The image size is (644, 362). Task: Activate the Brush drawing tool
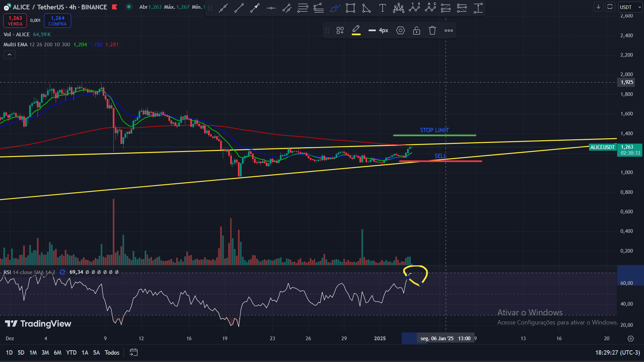point(335,8)
